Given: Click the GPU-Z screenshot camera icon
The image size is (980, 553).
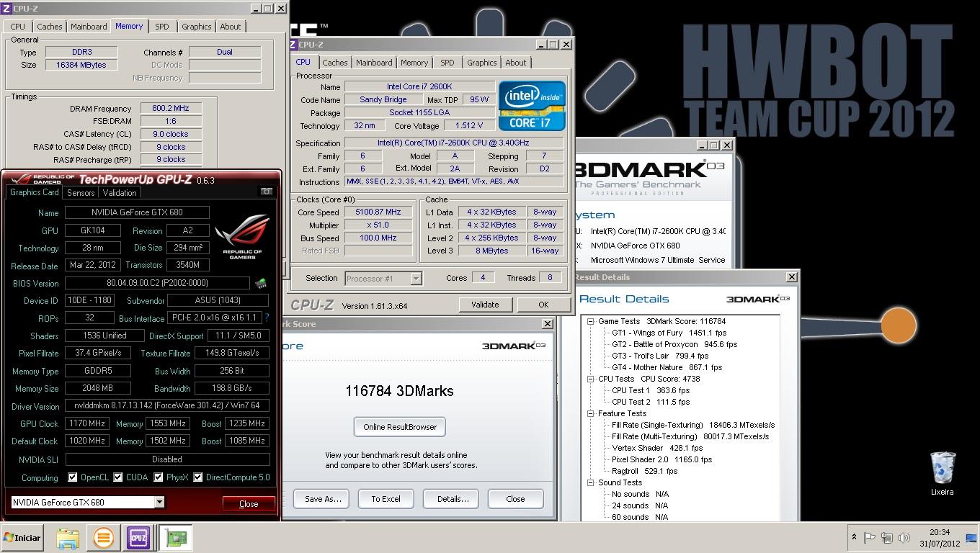Looking at the screenshot, I should coord(267,192).
